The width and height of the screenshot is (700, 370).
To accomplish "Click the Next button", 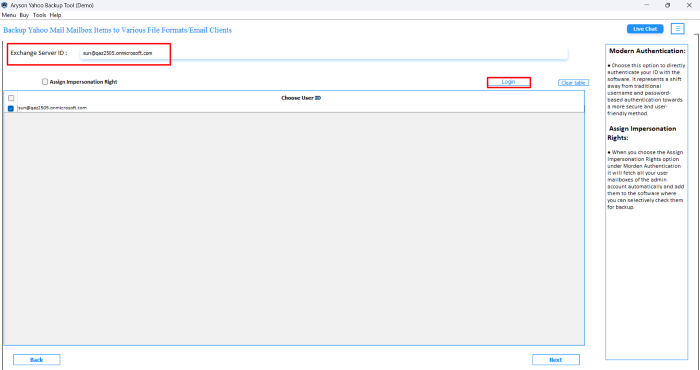I will tap(556, 360).
